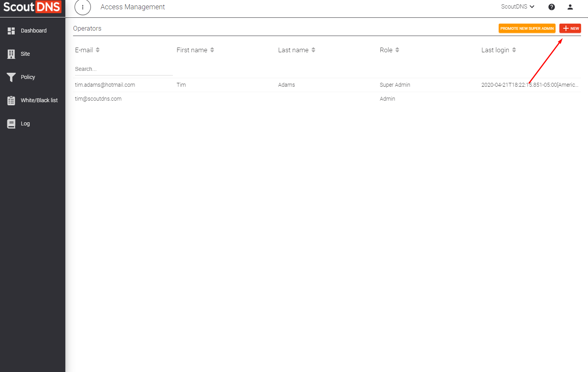Click Promote New Super Admin button

527,28
